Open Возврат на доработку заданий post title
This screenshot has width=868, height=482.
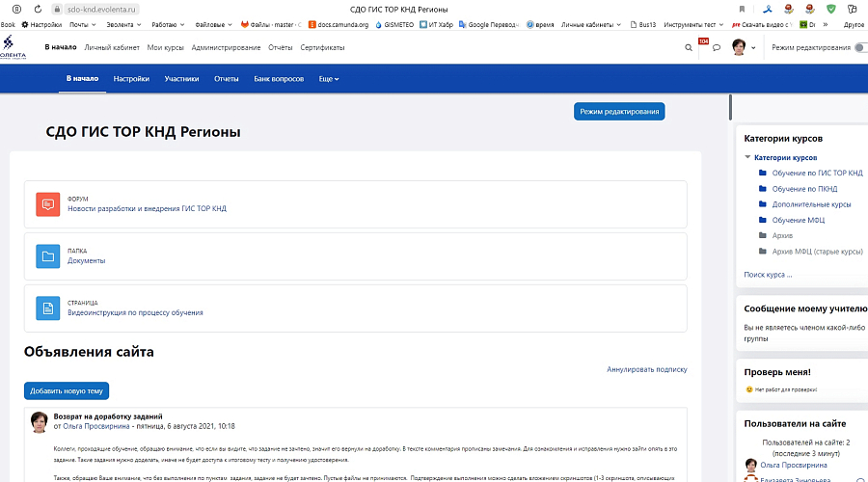click(x=108, y=416)
